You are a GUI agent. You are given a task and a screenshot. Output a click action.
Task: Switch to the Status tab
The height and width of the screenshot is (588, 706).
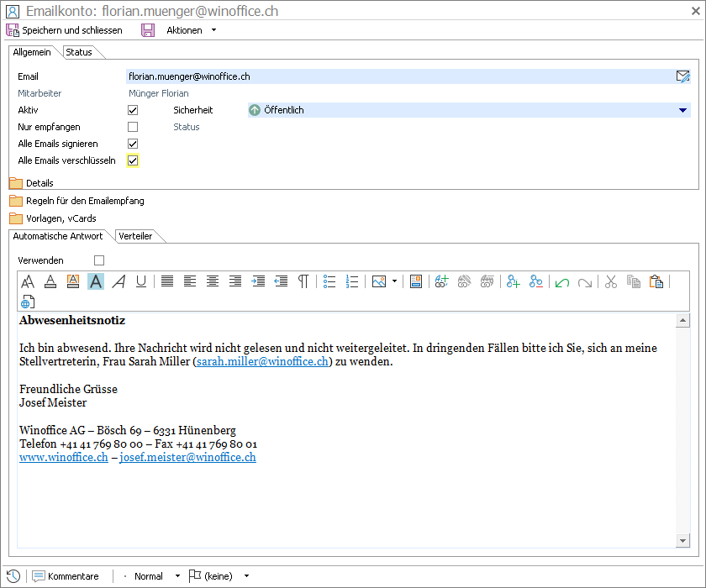click(79, 52)
